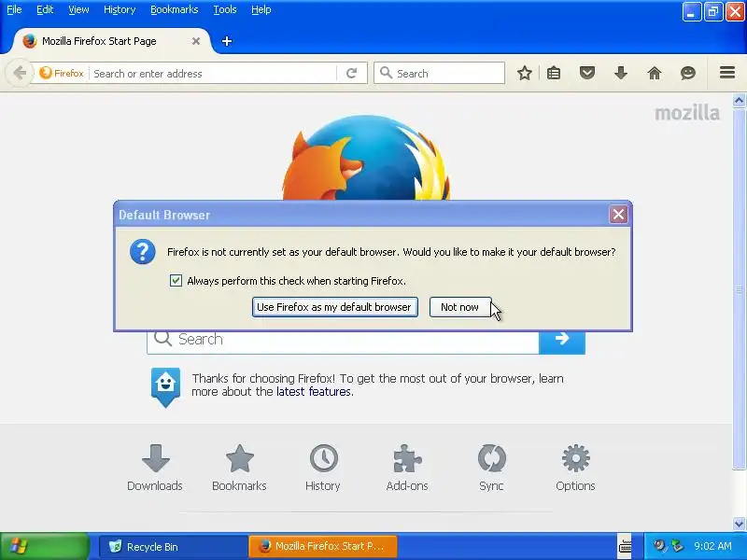The height and width of the screenshot is (560, 747).
Task: Click the 9:02 AM system clock
Action: tap(712, 546)
